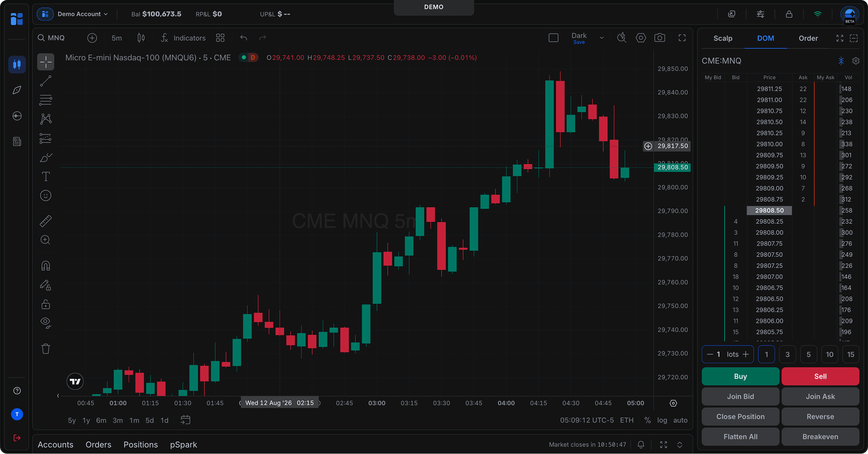Remove all drawings with trash icon
Viewport: 868px width, 454px height.
[x=46, y=348]
